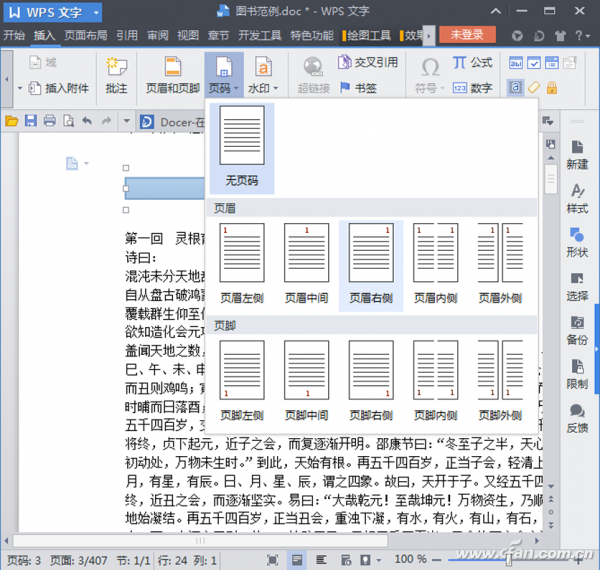Open the 选择 selection sidebar panel
Viewport: 600px width, 570px height.
click(x=577, y=287)
